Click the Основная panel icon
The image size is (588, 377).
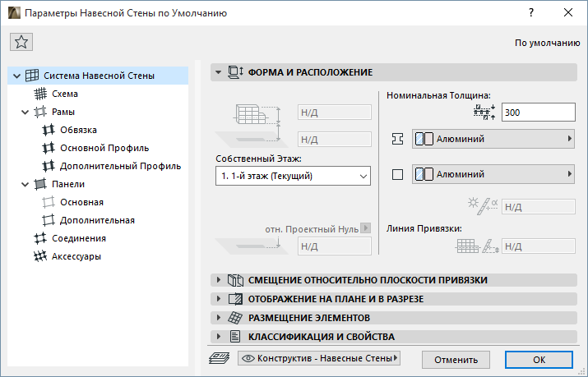click(x=49, y=202)
